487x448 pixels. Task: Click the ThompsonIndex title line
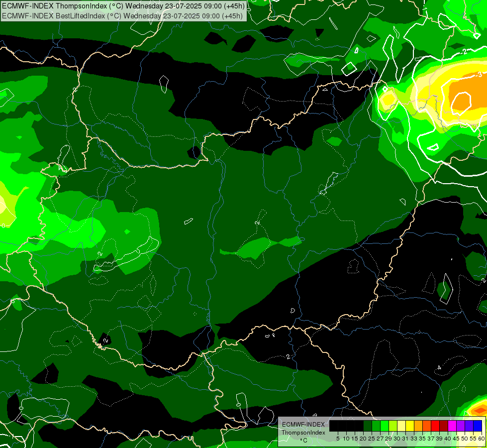point(123,5)
